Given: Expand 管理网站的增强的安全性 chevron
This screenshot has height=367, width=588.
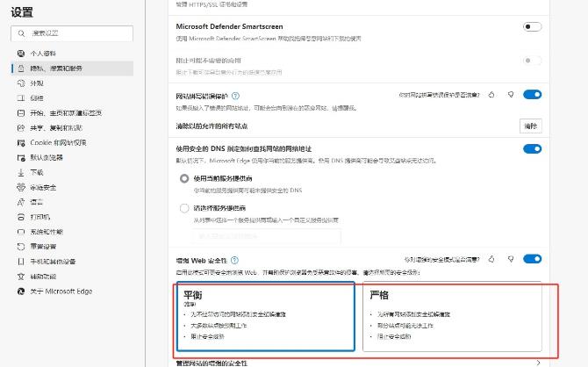Looking at the screenshot, I should tap(538, 363).
